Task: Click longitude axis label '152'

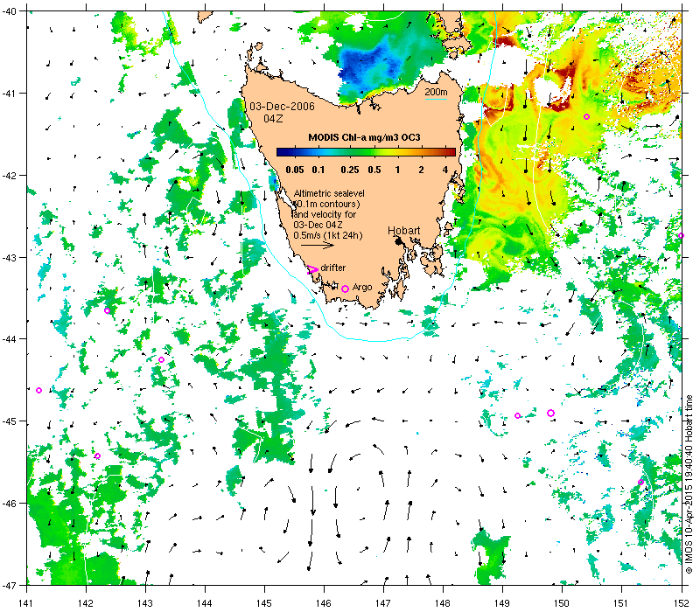Action: (682, 603)
